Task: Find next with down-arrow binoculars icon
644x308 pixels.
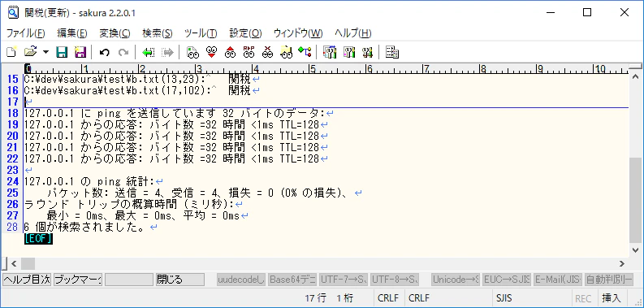Action: [211, 52]
